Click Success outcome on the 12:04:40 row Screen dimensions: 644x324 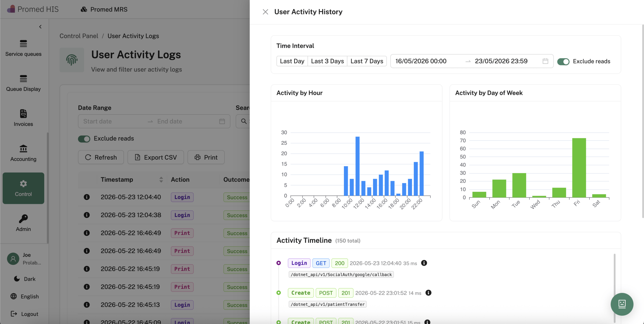237,197
